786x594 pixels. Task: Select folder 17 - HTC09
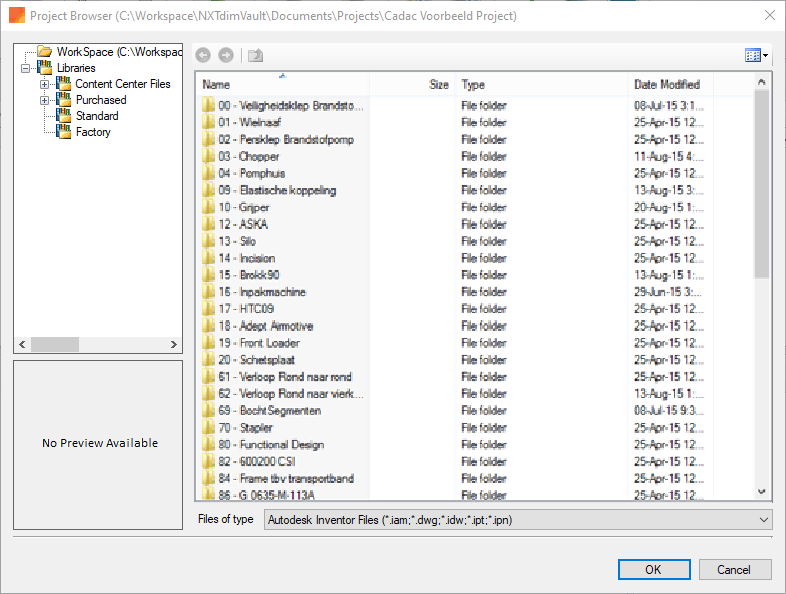[x=238, y=309]
